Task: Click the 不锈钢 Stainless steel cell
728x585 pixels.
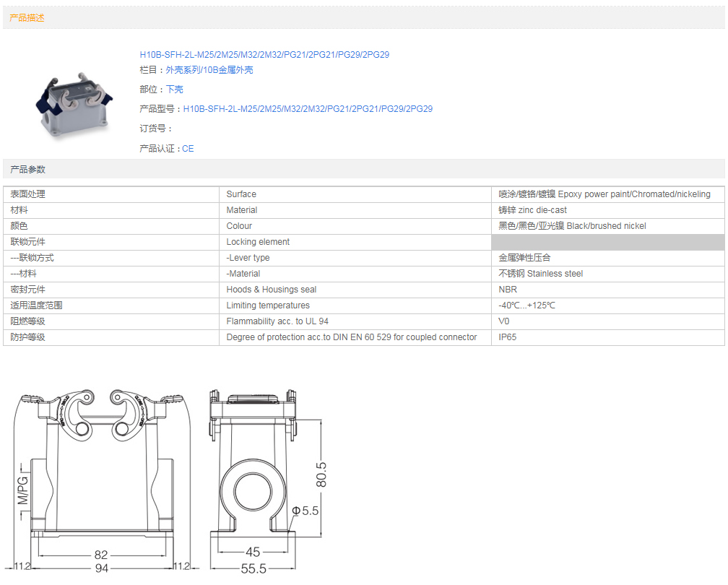Action: pyautogui.click(x=540, y=274)
